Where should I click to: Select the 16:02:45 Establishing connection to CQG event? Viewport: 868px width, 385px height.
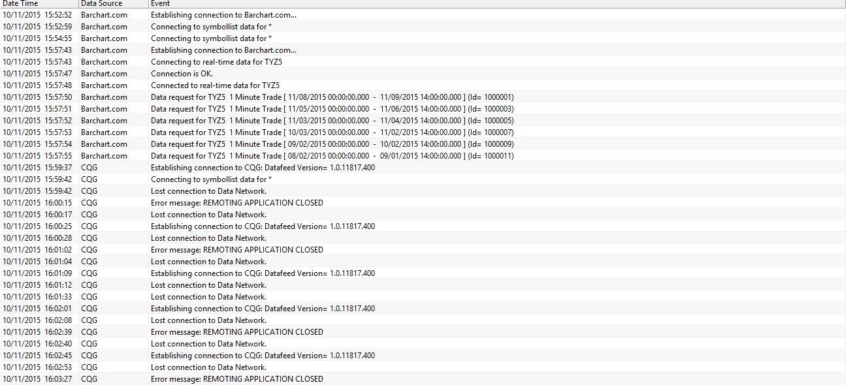tap(263, 356)
